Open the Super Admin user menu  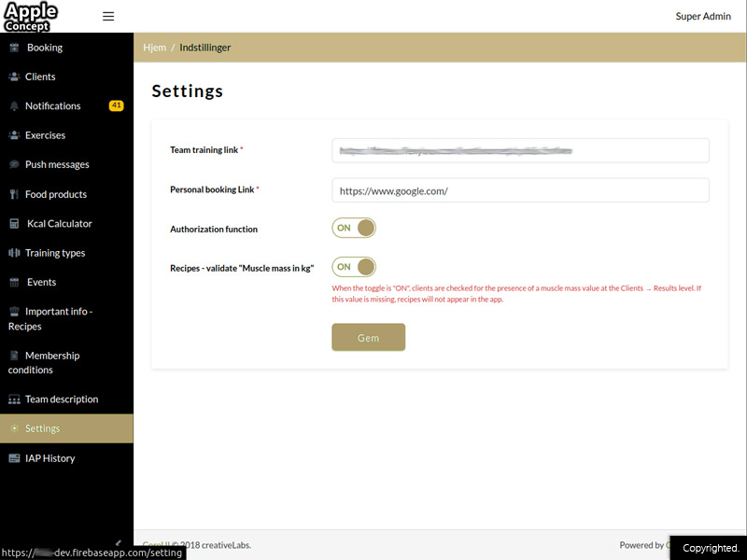[x=702, y=17]
